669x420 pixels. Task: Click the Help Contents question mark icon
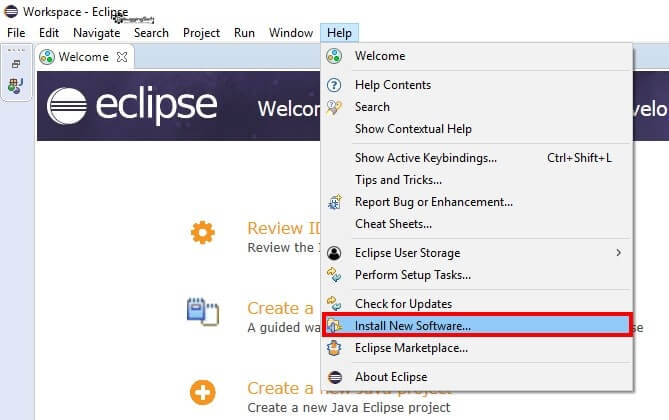click(334, 85)
